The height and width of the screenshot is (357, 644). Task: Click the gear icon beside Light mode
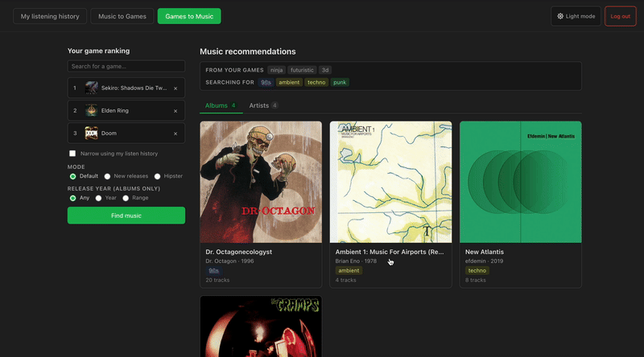[560, 16]
